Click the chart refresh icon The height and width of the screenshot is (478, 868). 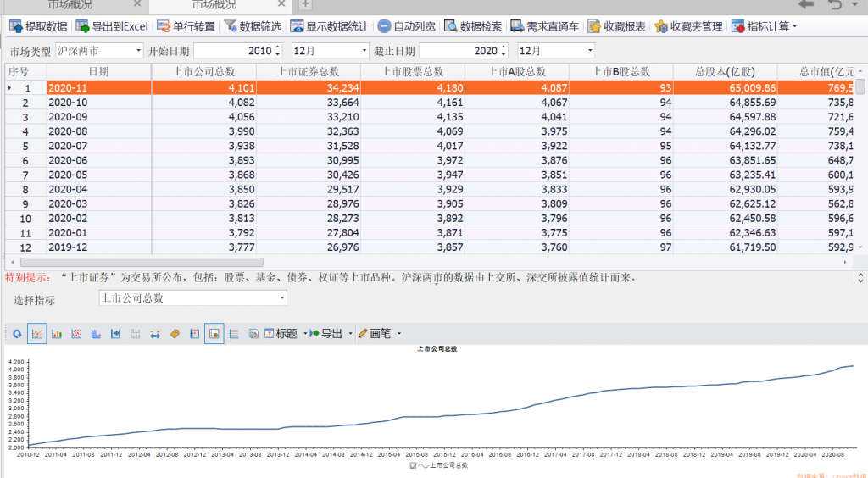point(16,334)
